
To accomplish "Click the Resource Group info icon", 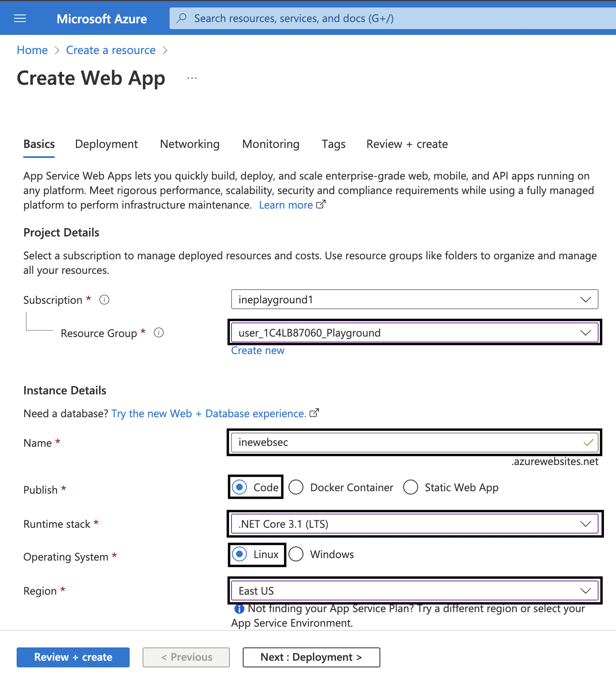I will click(x=159, y=333).
